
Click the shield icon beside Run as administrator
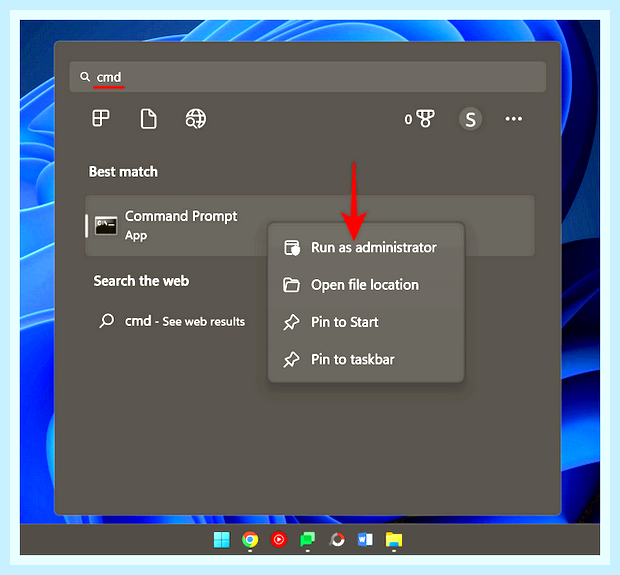click(x=292, y=248)
